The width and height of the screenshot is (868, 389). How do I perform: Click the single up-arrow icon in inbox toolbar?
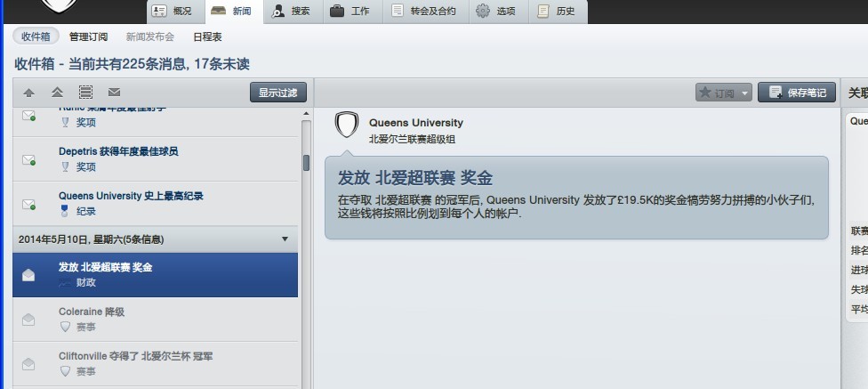[x=28, y=93]
